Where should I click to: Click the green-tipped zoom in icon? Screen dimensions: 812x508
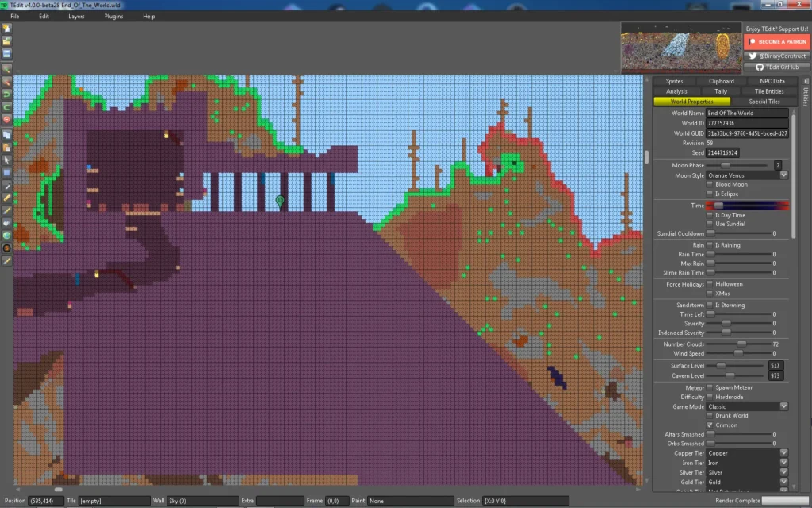click(x=6, y=69)
